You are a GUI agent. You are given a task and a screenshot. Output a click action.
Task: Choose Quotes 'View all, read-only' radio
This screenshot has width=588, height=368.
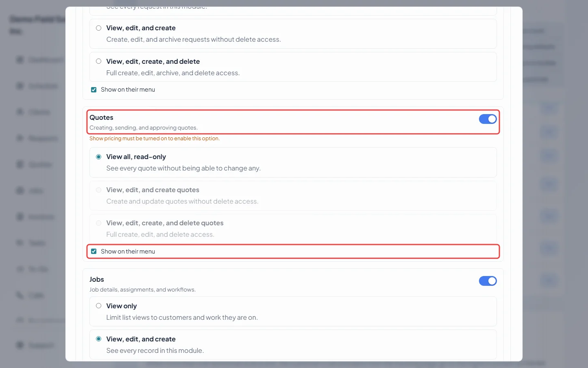point(98,157)
